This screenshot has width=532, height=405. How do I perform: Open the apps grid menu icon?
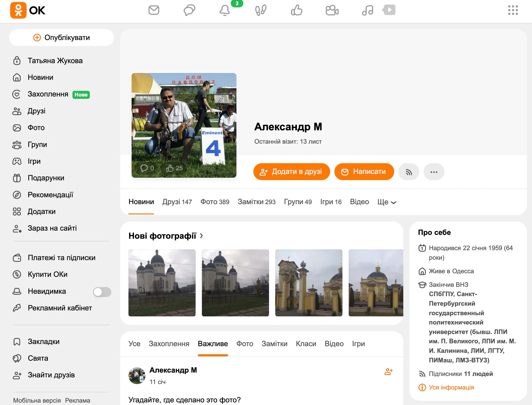513,10
